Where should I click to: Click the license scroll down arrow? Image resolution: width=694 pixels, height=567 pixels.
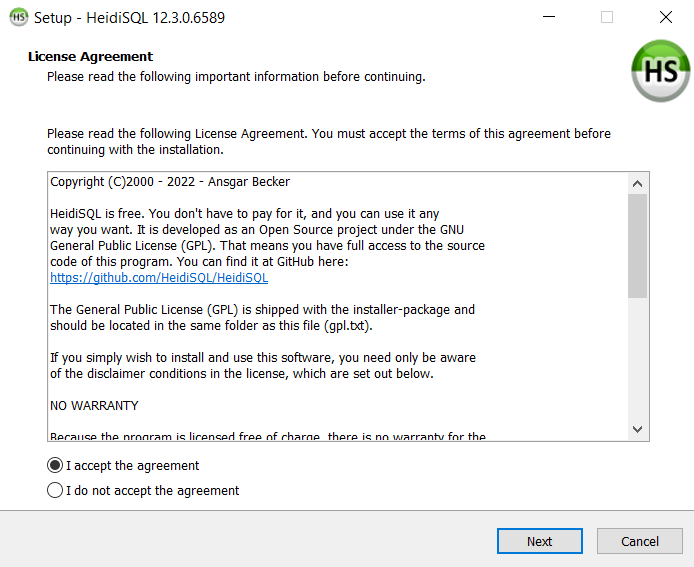coord(637,429)
